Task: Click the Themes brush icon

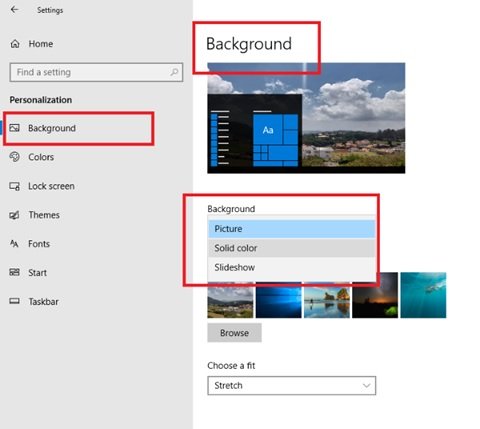Action: tap(14, 215)
